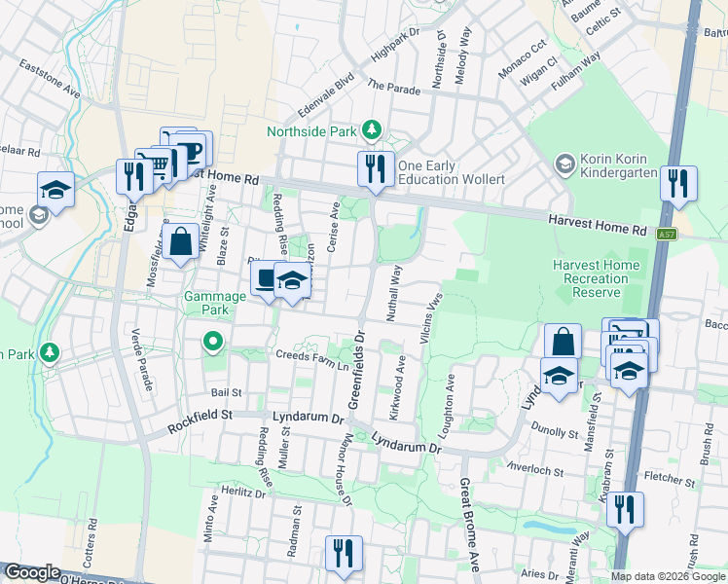Click the Cerise Ave label
Viewport: 728px width, 584px height.
(x=333, y=227)
